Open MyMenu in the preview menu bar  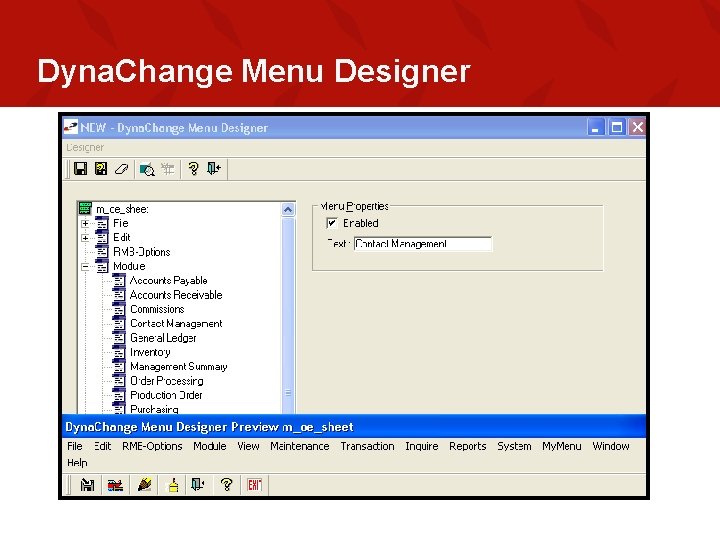point(562,446)
